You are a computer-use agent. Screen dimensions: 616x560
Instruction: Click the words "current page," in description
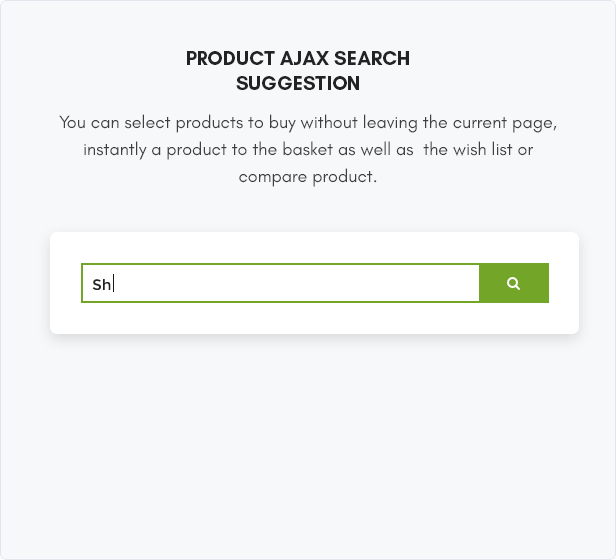point(505,123)
